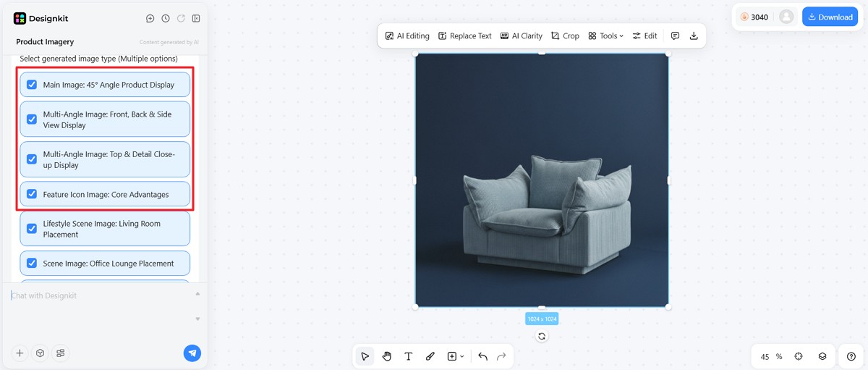
Task: Redo the last action
Action: coord(501,356)
